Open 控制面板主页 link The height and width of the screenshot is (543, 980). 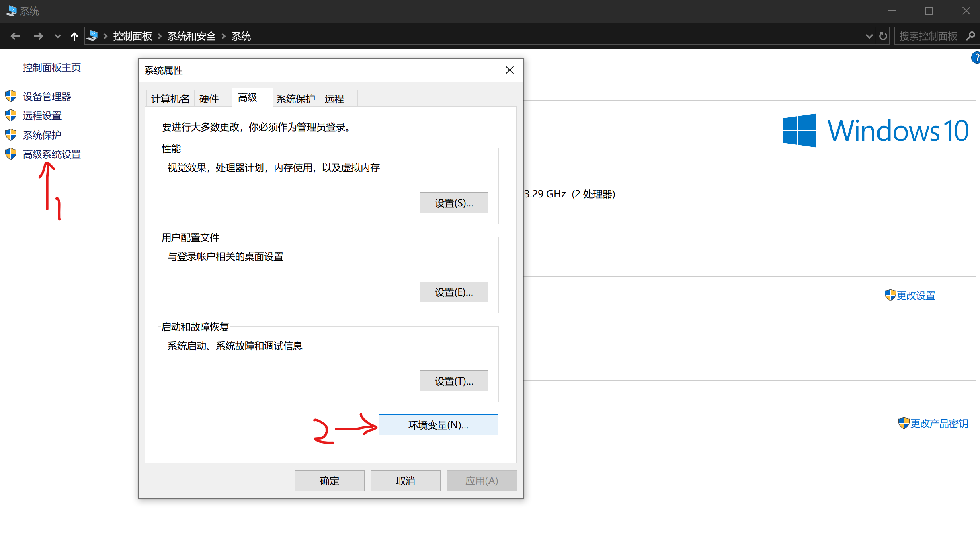[51, 67]
